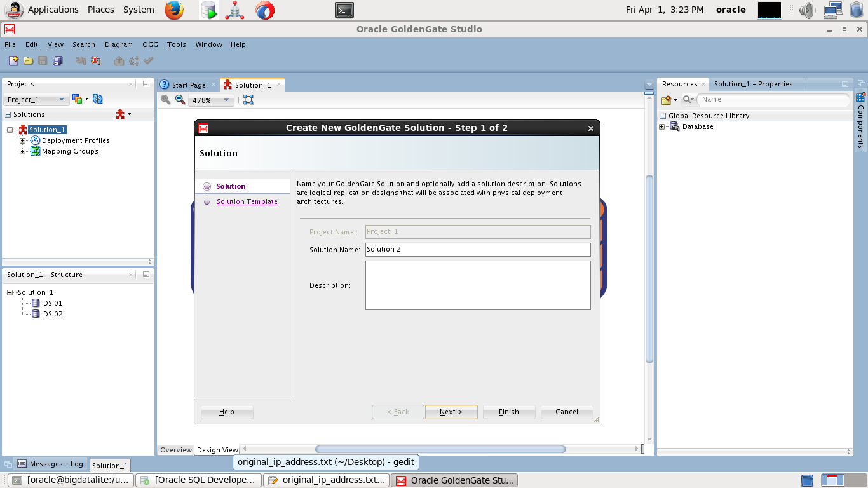Click the Name search field in Resources

click(773, 100)
